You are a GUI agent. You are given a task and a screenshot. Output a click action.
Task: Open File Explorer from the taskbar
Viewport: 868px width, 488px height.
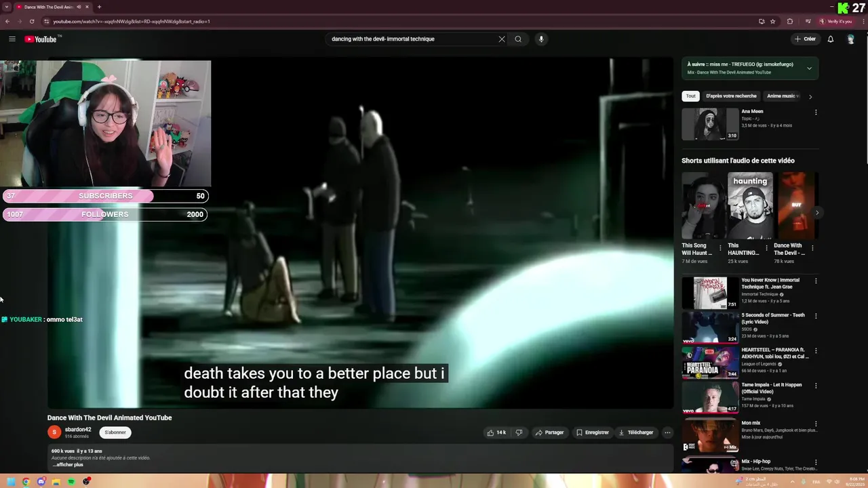[x=56, y=482]
